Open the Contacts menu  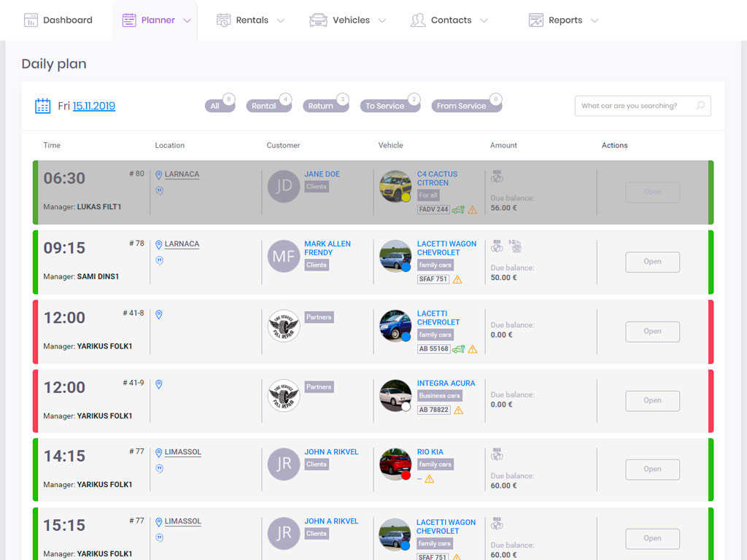(x=450, y=20)
